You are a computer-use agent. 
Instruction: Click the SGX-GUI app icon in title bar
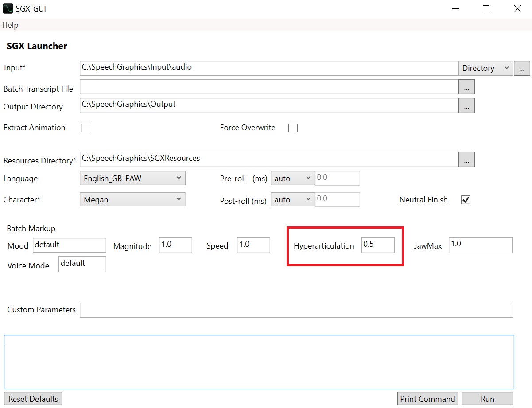click(x=8, y=8)
